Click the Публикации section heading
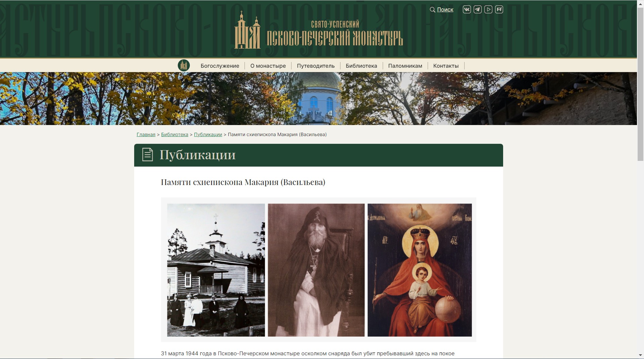Screen dimensions: 644x359 [x=198, y=155]
